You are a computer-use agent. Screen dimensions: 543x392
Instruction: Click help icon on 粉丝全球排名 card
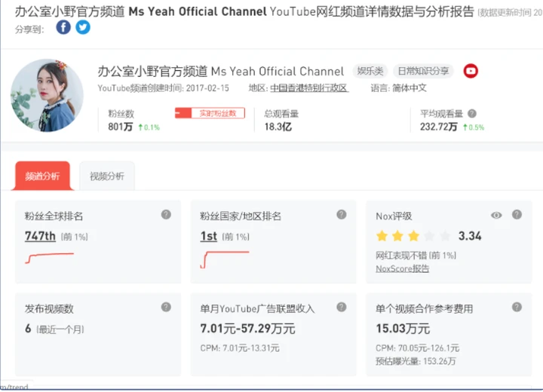166,215
